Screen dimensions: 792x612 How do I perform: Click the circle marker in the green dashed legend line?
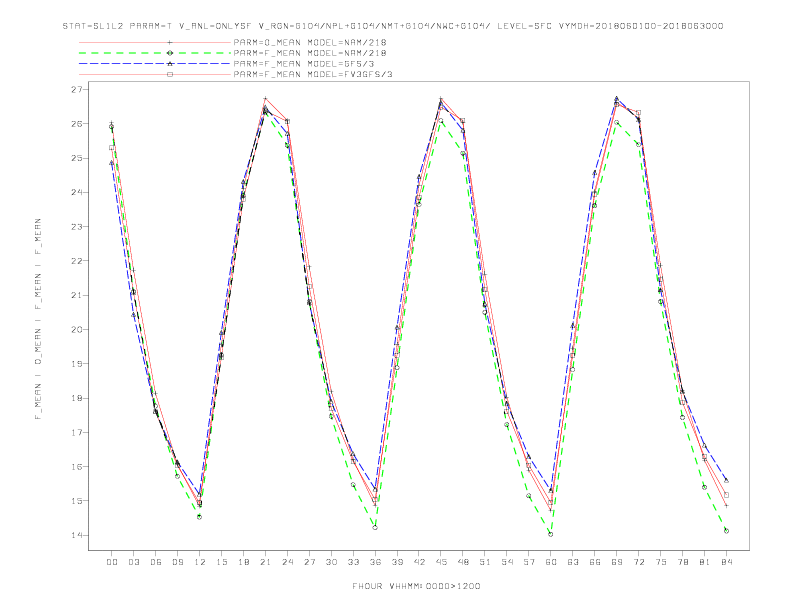[x=170, y=53]
